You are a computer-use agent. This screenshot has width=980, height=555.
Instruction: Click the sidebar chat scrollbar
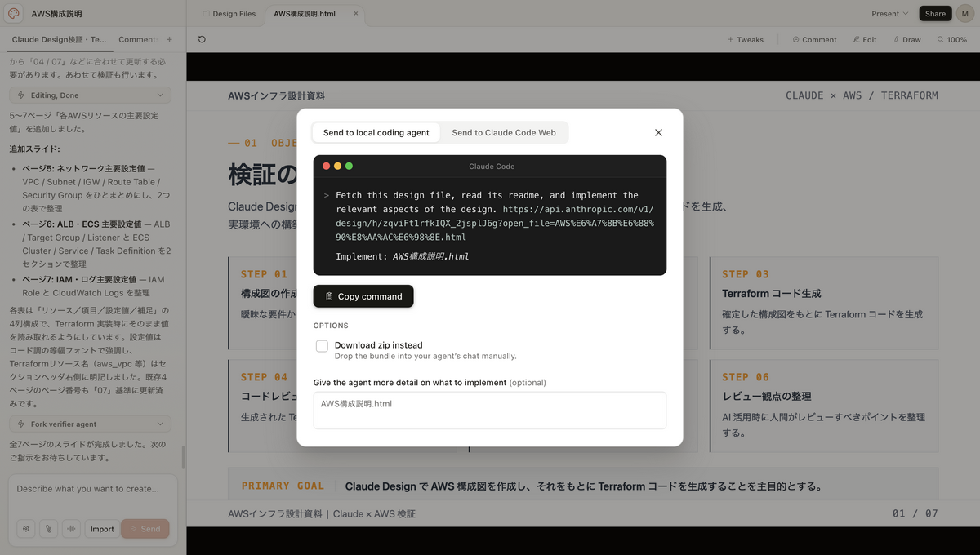tap(183, 457)
